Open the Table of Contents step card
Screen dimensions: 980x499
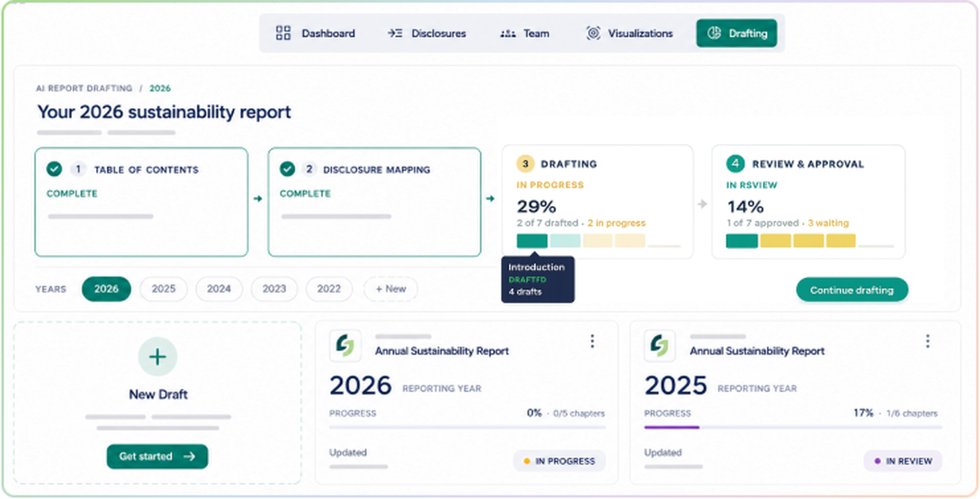pyautogui.click(x=142, y=202)
